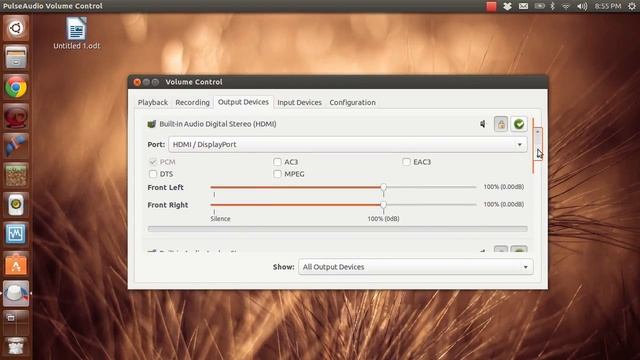Switch to the Recording tab
Viewport: 640px width, 360px height.
coord(192,102)
